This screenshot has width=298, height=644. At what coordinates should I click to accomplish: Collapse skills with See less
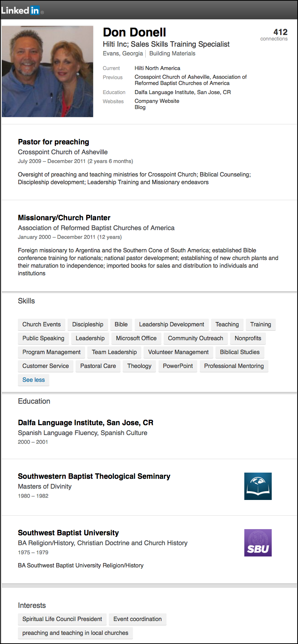34,380
